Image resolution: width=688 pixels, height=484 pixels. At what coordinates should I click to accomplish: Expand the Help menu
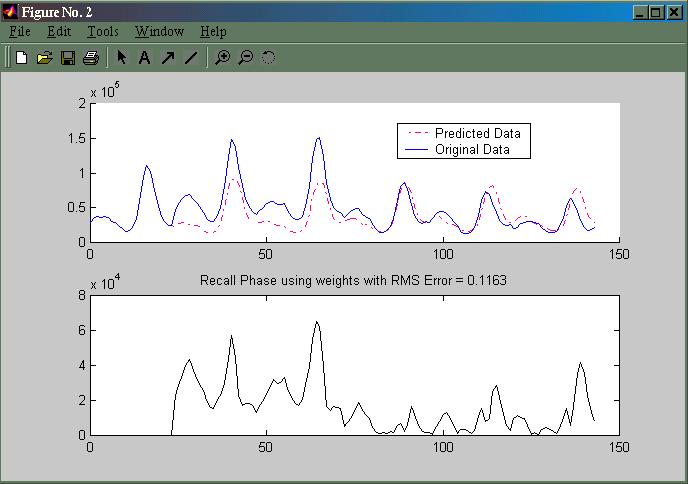(213, 32)
